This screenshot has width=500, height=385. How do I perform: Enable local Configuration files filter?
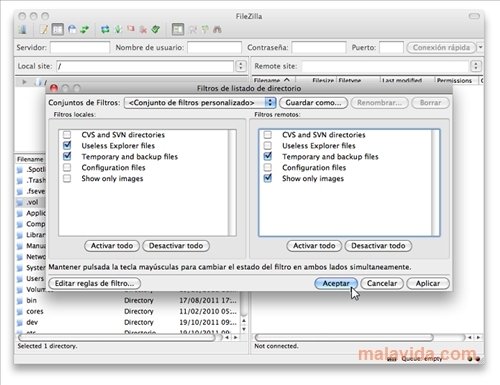(x=67, y=167)
